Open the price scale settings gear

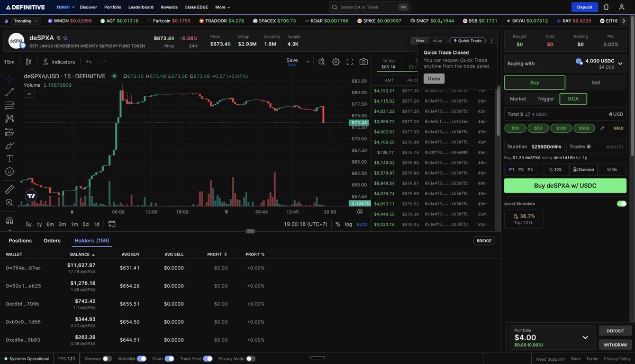360,212
